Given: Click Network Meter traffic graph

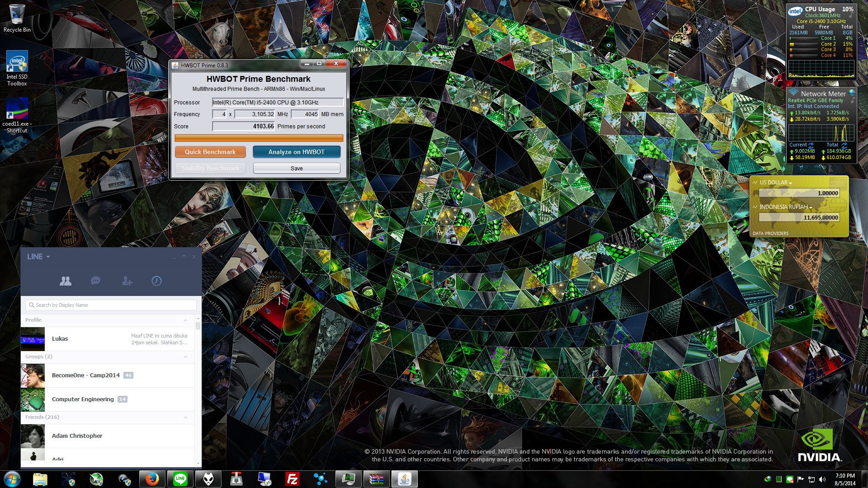Looking at the screenshot, I should click(821, 133).
